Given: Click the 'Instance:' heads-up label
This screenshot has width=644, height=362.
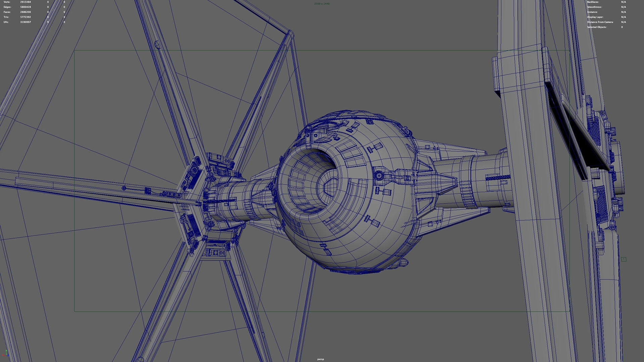Looking at the screenshot, I should (592, 12).
